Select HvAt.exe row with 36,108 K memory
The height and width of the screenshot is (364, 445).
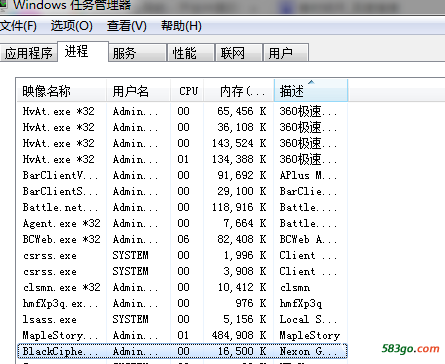click(182, 127)
